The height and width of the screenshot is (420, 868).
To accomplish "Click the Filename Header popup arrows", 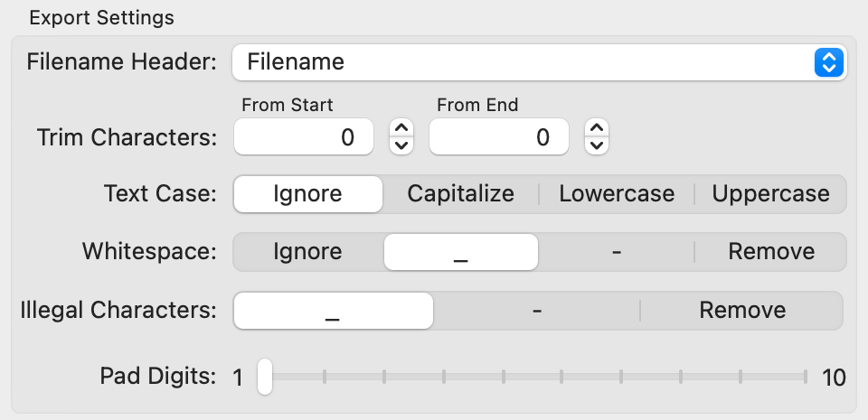I will pos(828,62).
